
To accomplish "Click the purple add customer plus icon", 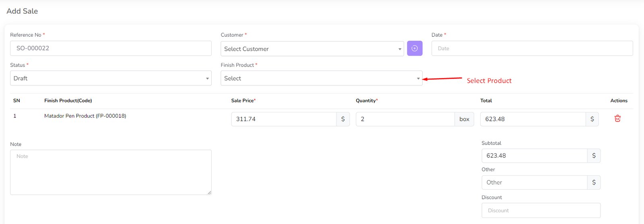I will click(x=415, y=48).
